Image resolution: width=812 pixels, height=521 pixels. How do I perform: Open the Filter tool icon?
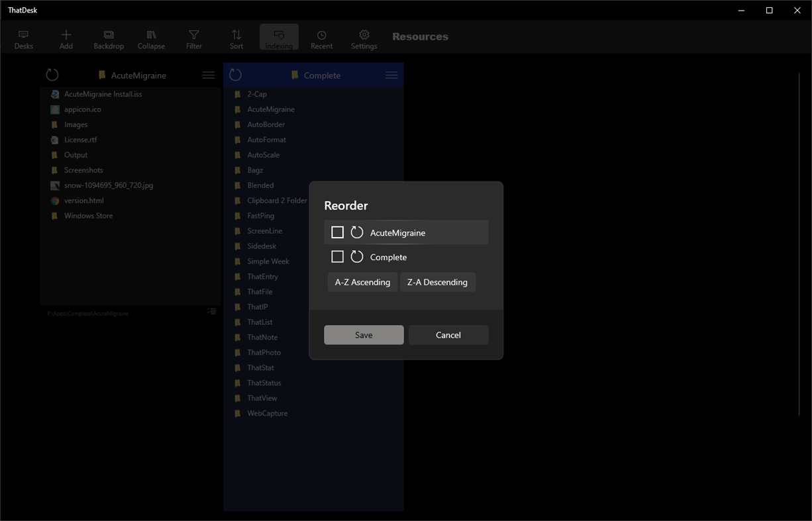[193, 38]
